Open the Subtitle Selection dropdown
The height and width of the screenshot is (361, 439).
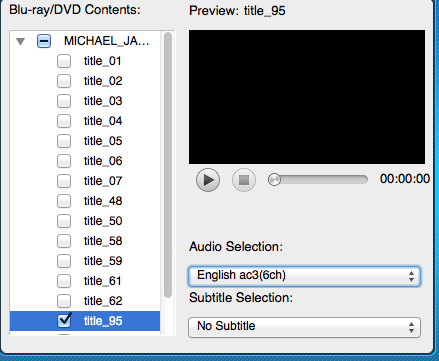coord(304,327)
